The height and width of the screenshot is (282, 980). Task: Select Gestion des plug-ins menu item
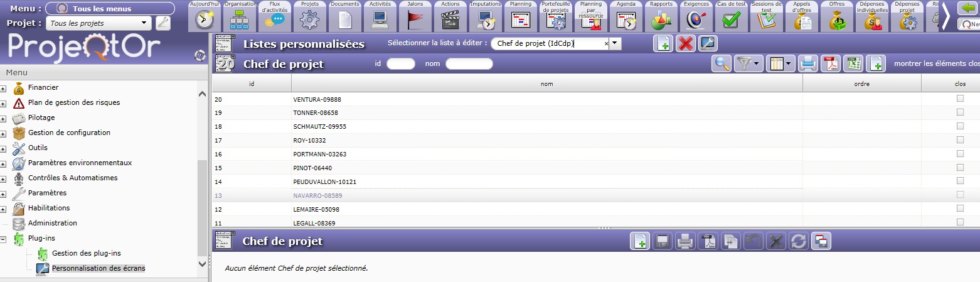pos(87,253)
